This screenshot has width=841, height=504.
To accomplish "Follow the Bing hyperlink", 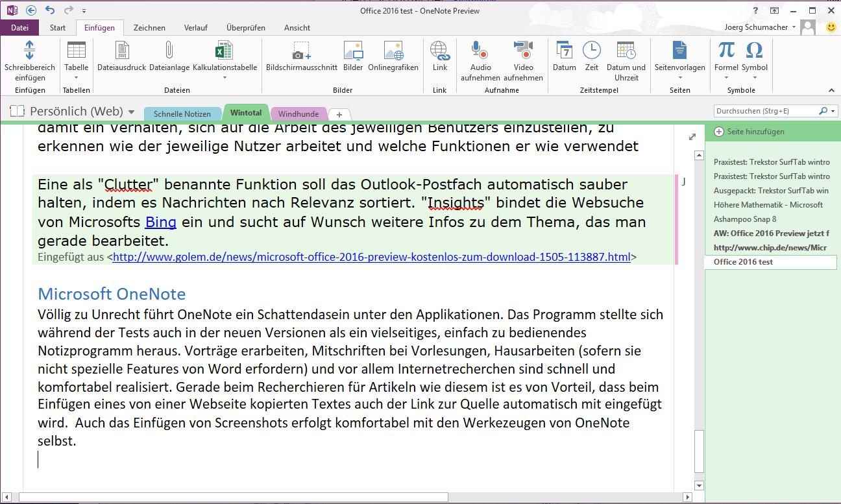I will tap(161, 222).
